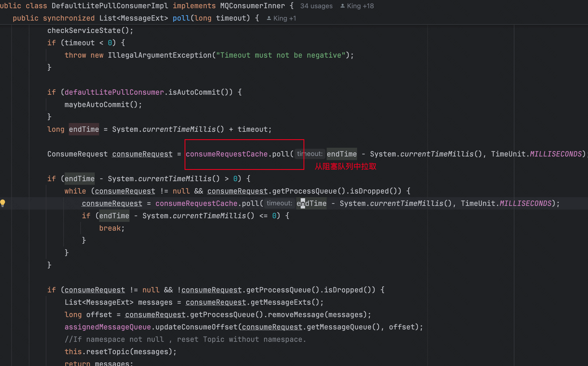Click the poll method name in the signature
Screen dimensions: 588x366
(x=181, y=18)
